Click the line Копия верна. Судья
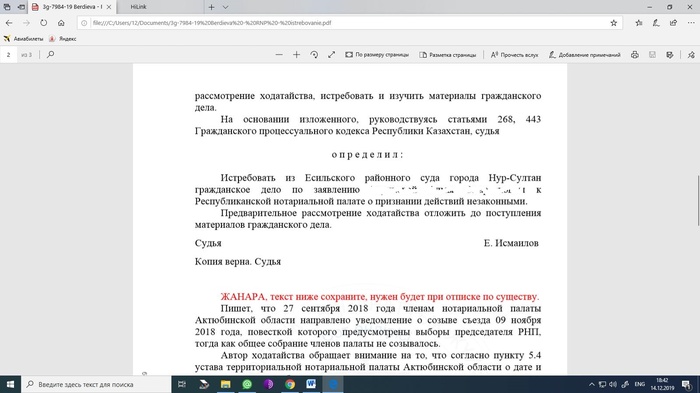The height and width of the screenshot is (393, 700). 238,262
